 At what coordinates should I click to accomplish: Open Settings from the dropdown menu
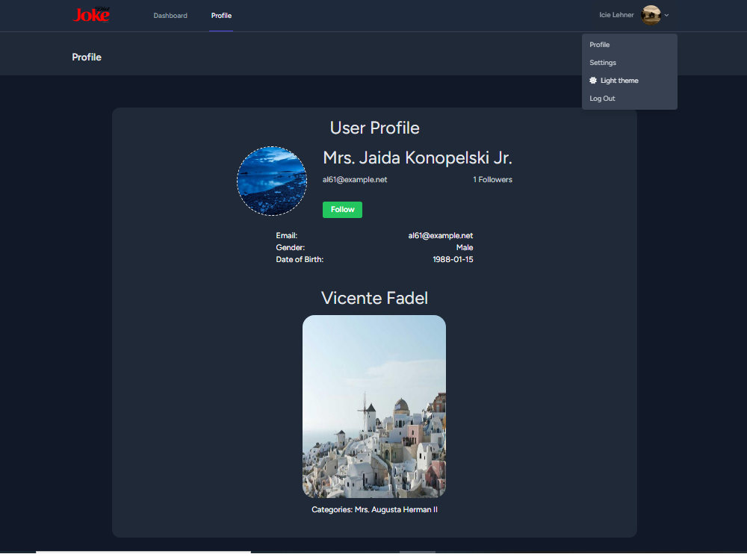point(629,63)
